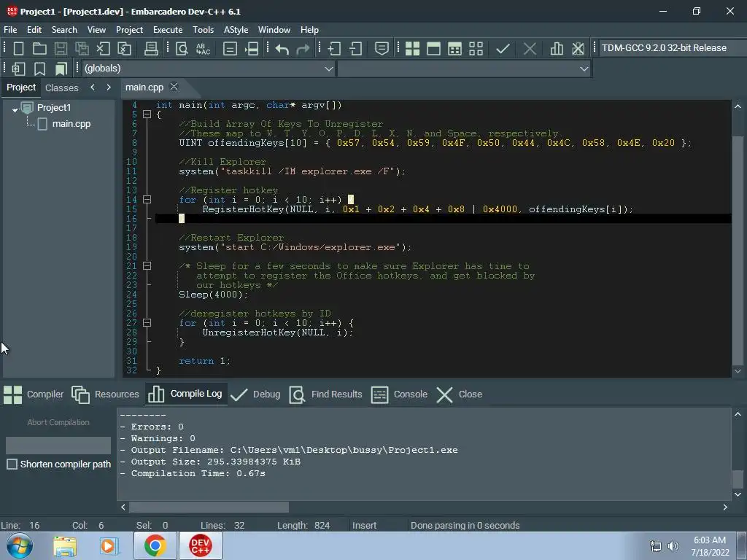Open Chrome from the taskbar
The width and height of the screenshot is (747, 560).
pyautogui.click(x=155, y=545)
